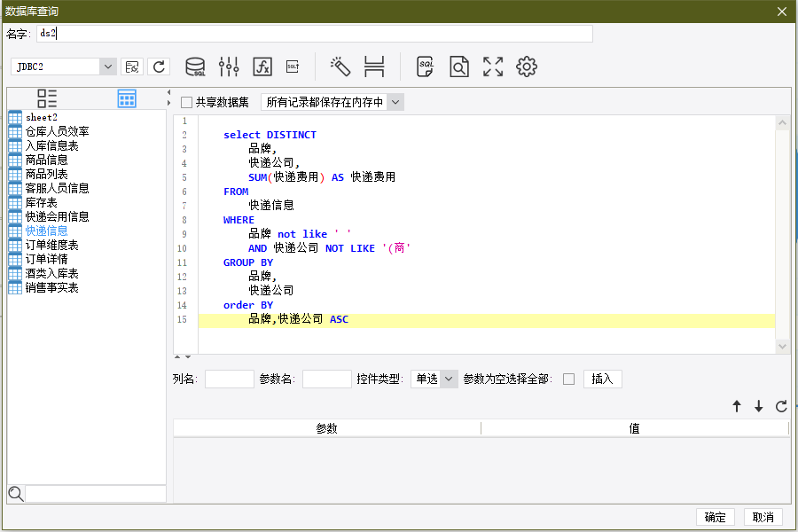This screenshot has height=532, width=798.
Task: Select the 商品列表 table
Action: 46,174
